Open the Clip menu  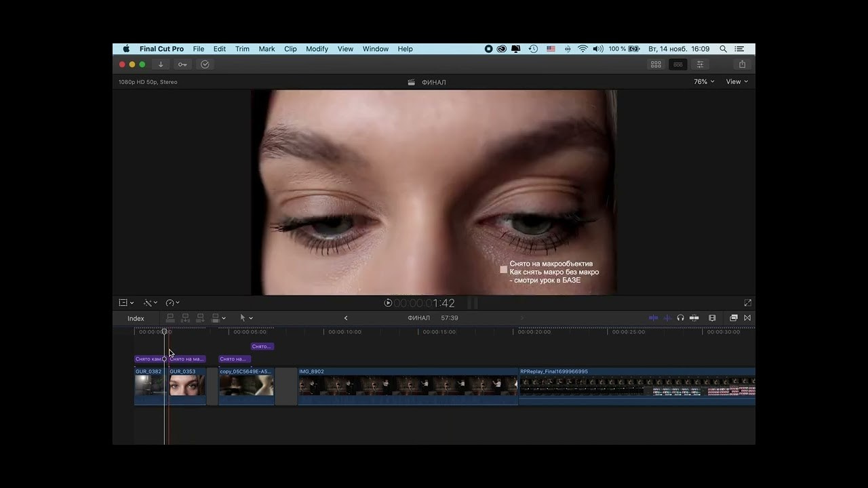290,49
